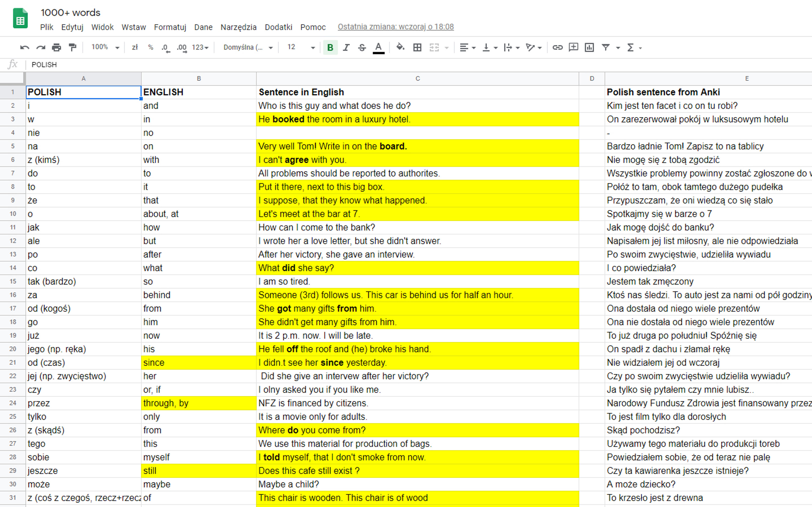Select cell containing 'through, by'
The width and height of the screenshot is (812, 507).
[199, 403]
